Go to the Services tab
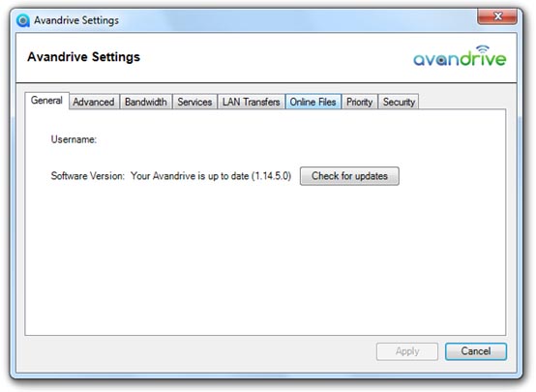Screen dimensions: 536x392 tap(194, 102)
